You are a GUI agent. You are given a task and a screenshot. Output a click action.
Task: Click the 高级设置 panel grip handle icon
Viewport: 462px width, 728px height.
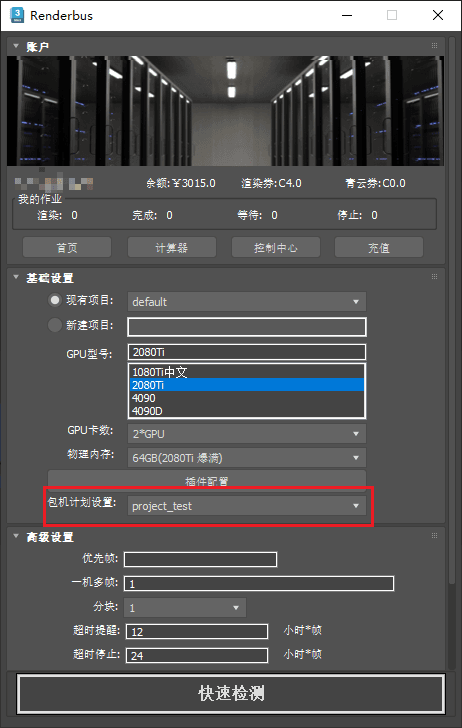click(x=434, y=536)
